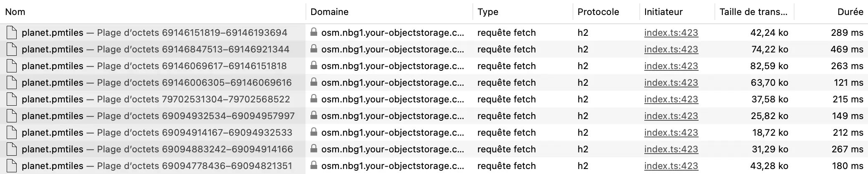Follow index.ts:423 link for 18,72 ko request
Viewport: 868px width, 174px height.
671,132
